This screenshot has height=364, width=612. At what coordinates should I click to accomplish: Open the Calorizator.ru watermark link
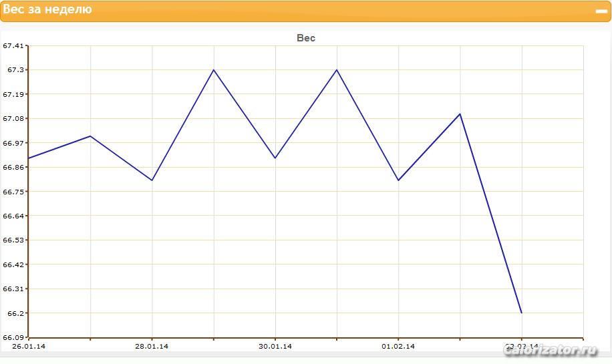551,350
